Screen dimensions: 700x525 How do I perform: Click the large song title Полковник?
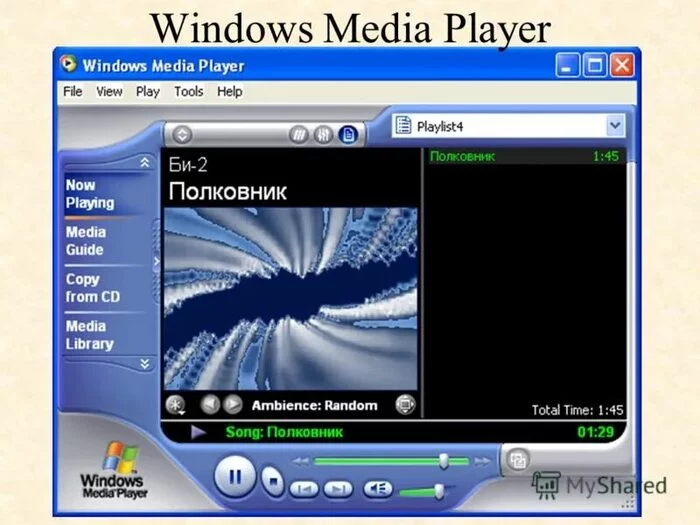coord(228,192)
